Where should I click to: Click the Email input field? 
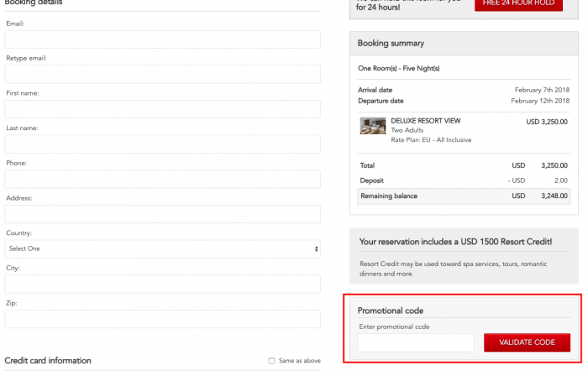pyautogui.click(x=162, y=39)
